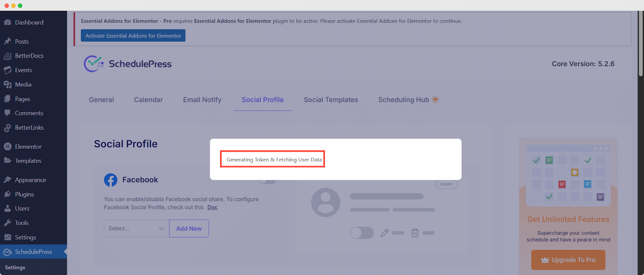Click the Tools wrench icon

7,223
